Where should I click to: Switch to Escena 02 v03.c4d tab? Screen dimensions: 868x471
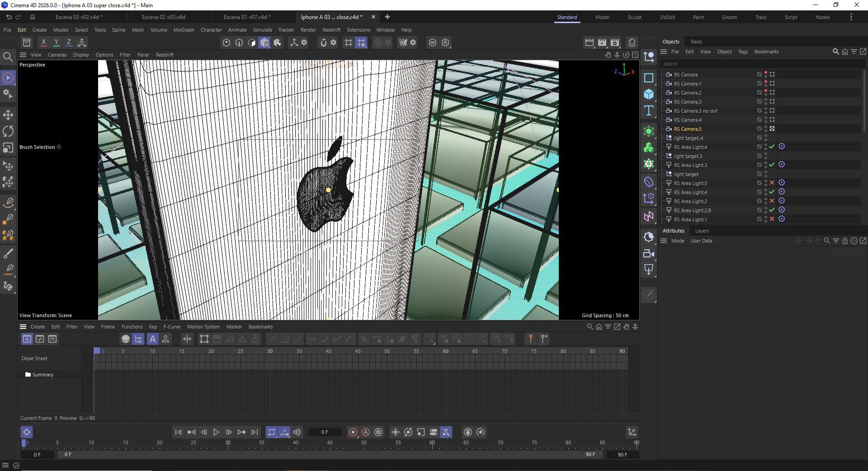pyautogui.click(x=163, y=17)
